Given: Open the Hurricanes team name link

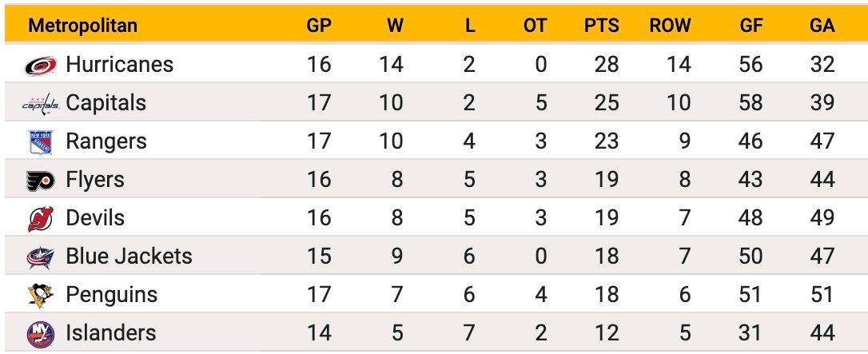Looking at the screenshot, I should (120, 65).
